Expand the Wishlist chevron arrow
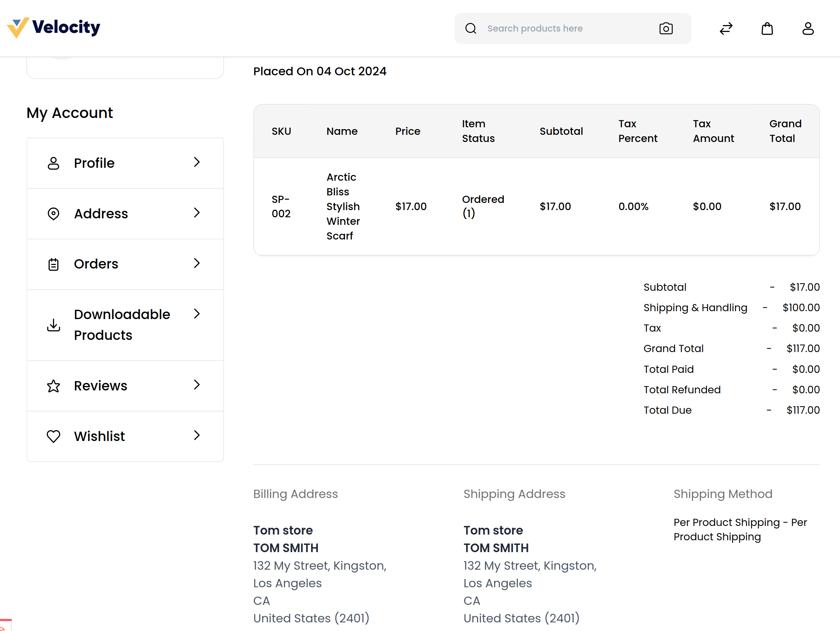Viewport: 840px width, 631px height. pyautogui.click(x=196, y=435)
